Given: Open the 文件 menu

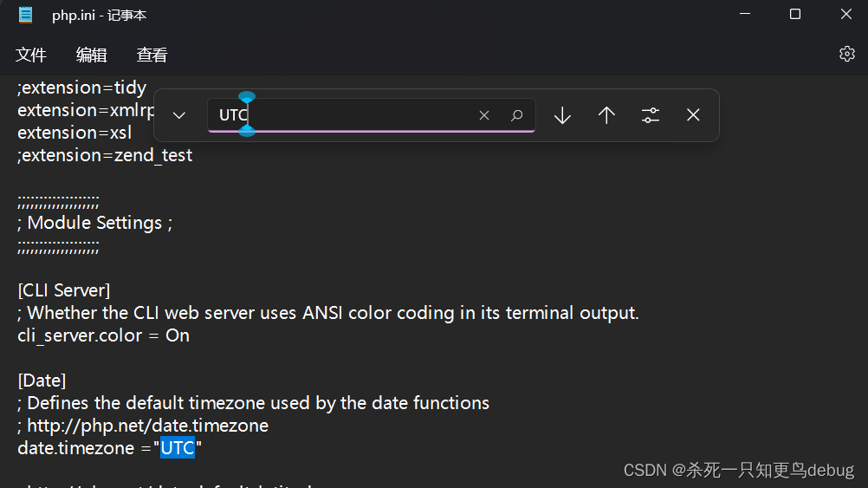Looking at the screenshot, I should (x=31, y=55).
